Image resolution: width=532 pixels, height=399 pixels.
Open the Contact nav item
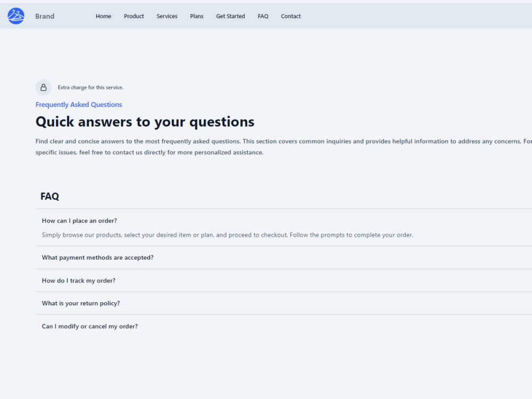(x=291, y=16)
